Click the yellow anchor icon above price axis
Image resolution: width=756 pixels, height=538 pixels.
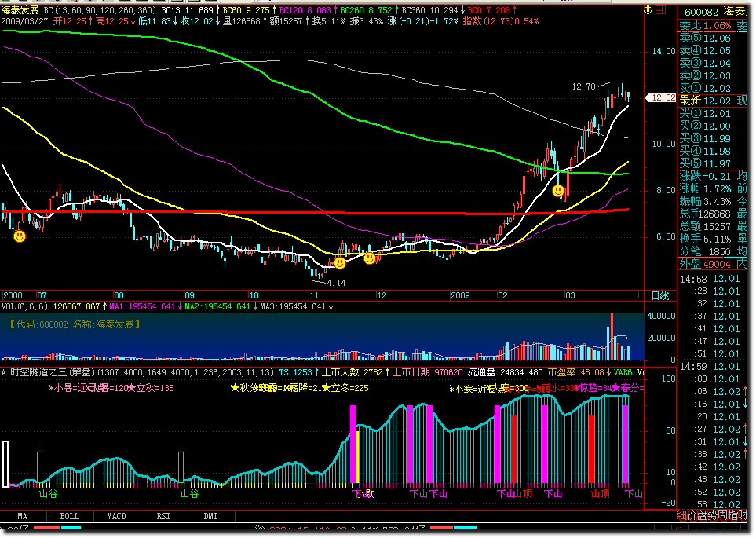(x=648, y=9)
